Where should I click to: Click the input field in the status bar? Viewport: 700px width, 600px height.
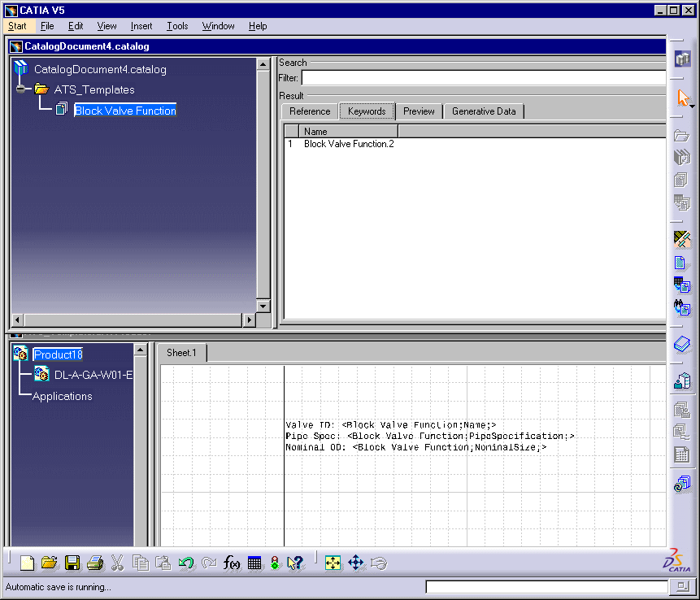tap(546, 587)
